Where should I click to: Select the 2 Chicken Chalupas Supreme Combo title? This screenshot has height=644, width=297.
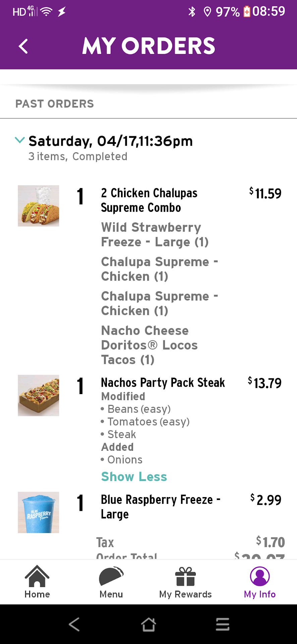[x=149, y=200]
